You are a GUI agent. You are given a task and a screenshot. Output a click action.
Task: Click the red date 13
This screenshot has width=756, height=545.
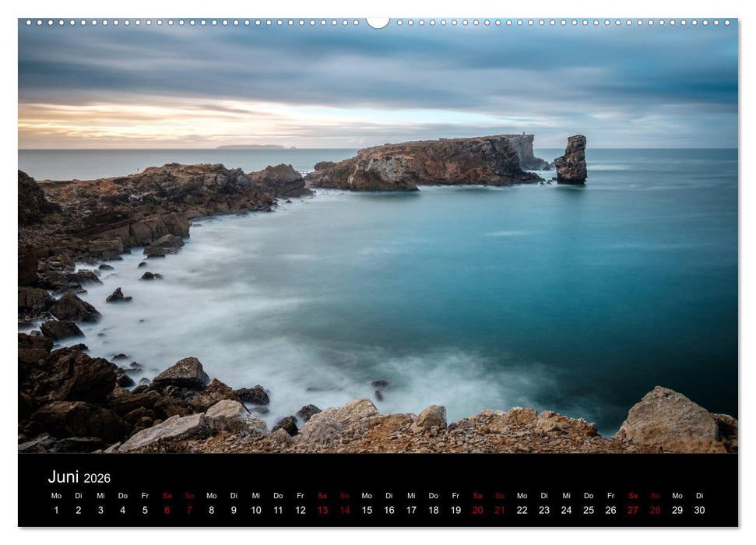(x=322, y=512)
